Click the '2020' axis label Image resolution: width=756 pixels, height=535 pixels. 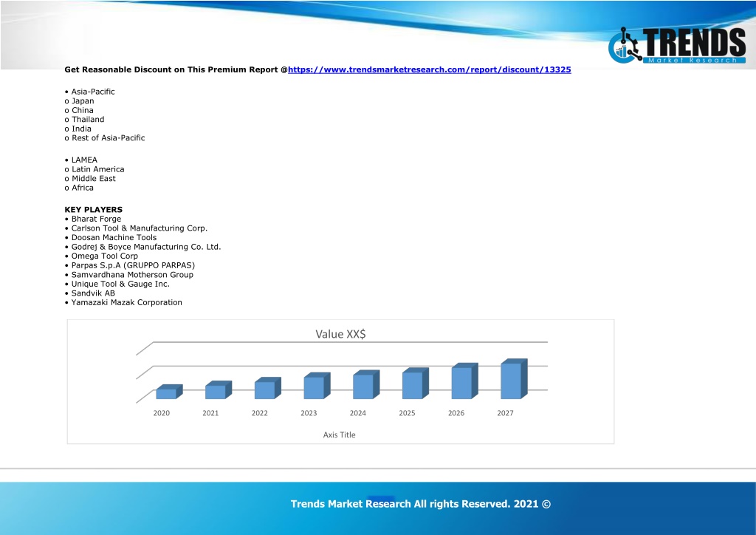point(162,413)
